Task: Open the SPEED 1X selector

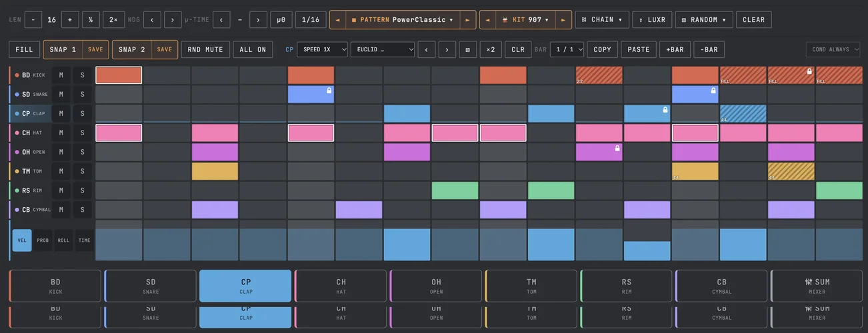Action: pos(322,49)
